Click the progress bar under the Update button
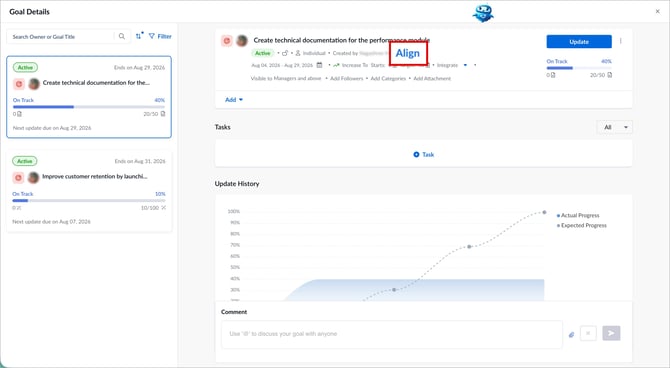670x368 pixels. 579,68
